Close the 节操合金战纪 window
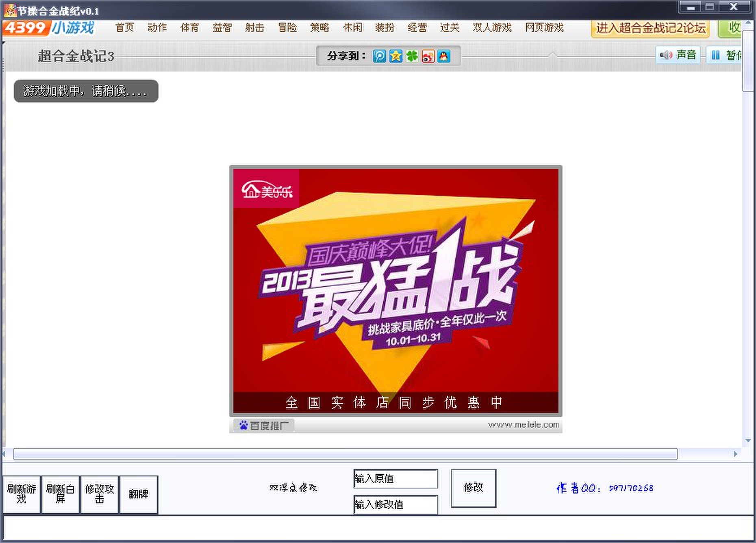The height and width of the screenshot is (543, 756). click(x=734, y=7)
